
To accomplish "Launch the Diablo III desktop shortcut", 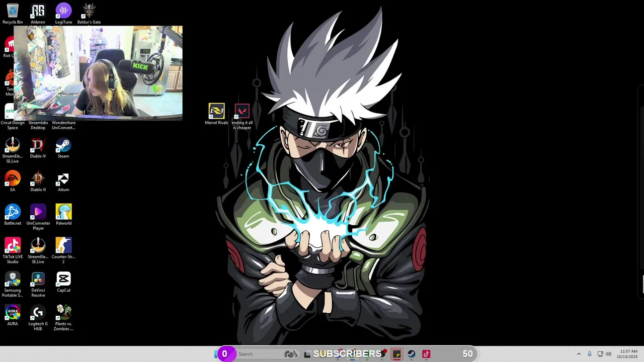I will [x=38, y=182].
